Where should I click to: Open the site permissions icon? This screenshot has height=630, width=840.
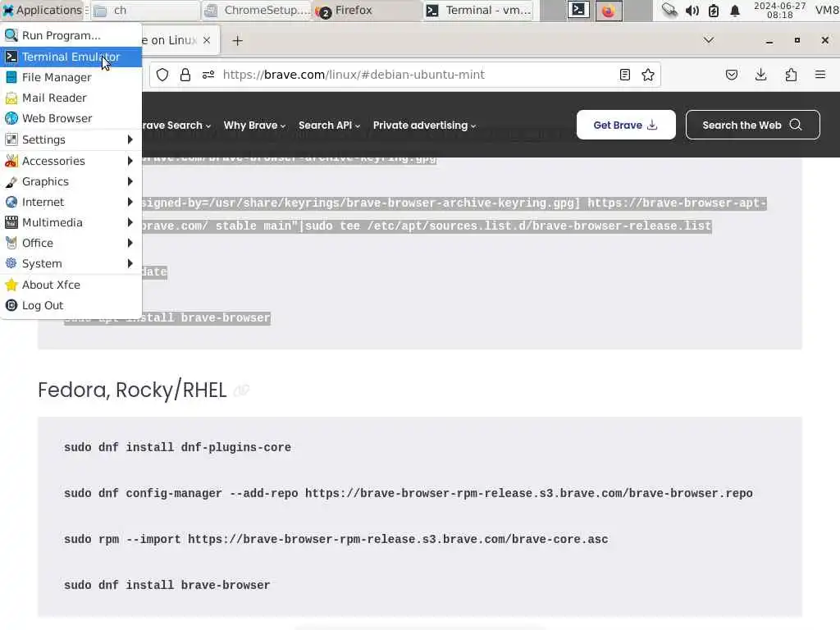(208, 75)
